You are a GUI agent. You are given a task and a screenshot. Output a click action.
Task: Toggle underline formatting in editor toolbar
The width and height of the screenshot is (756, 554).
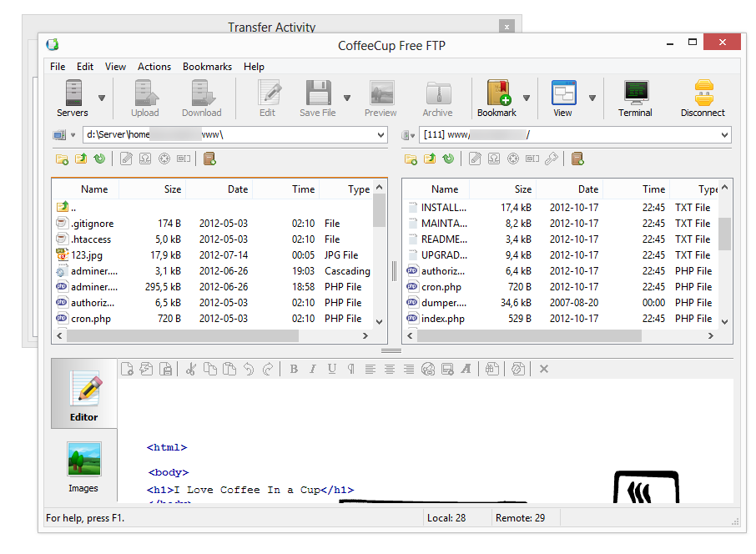point(332,369)
